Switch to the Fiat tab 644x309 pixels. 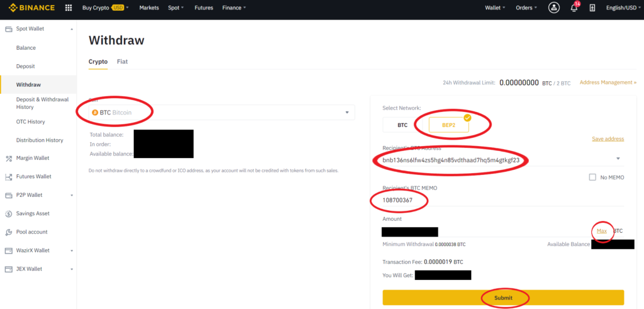click(x=123, y=62)
